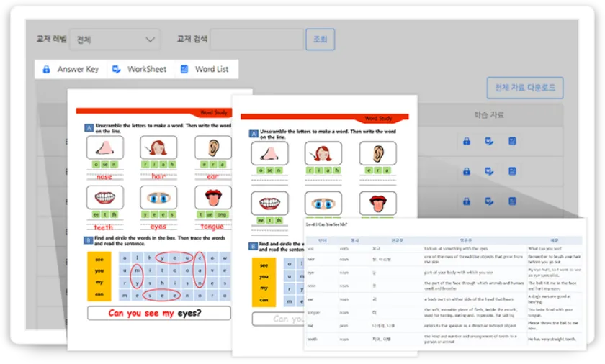Open WorkSheet icon in first table row

489,141
